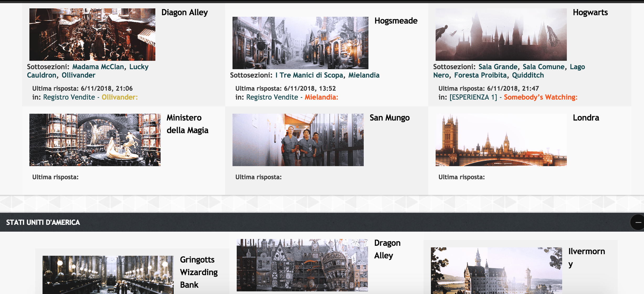Click Hogsmeade 'Ultima risposta: 6/11/2018, 13:52' text
Image resolution: width=644 pixels, height=294 pixels.
(286, 89)
